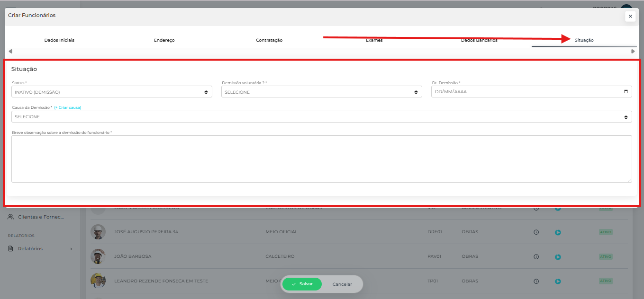Open the calendar picker in Dt. Demissão
This screenshot has width=644, height=299.
point(626,92)
